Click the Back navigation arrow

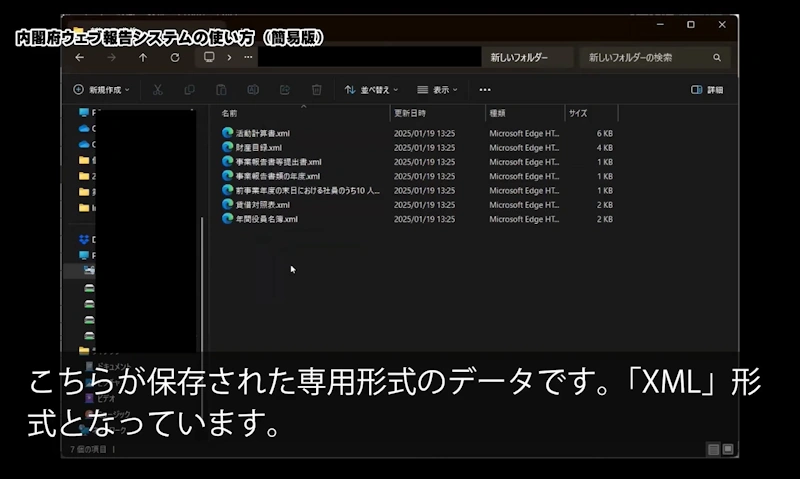coord(79,58)
